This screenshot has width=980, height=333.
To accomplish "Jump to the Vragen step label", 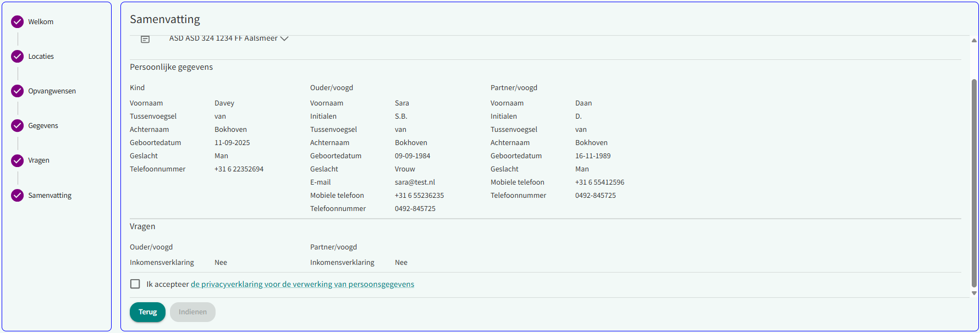I will (x=39, y=160).
